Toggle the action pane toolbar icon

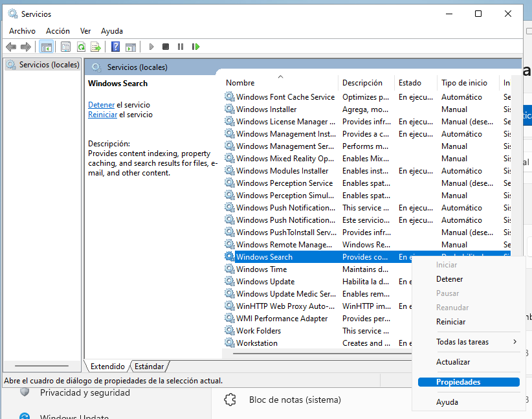(x=131, y=47)
